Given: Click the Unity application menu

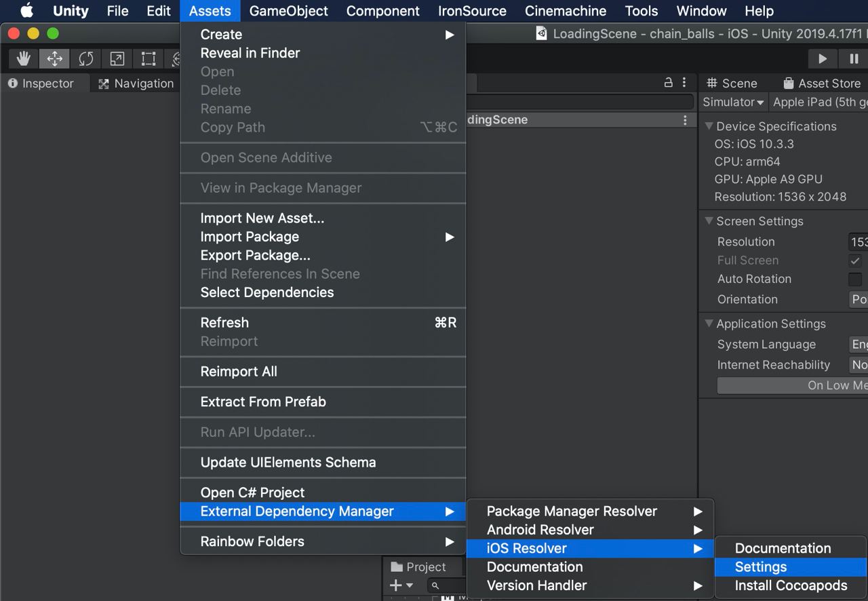Looking at the screenshot, I should point(71,11).
